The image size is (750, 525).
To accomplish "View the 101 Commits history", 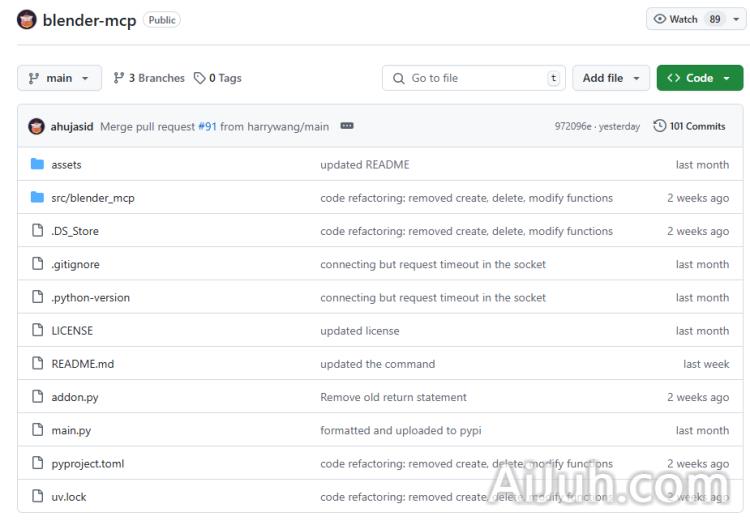I will [696, 126].
